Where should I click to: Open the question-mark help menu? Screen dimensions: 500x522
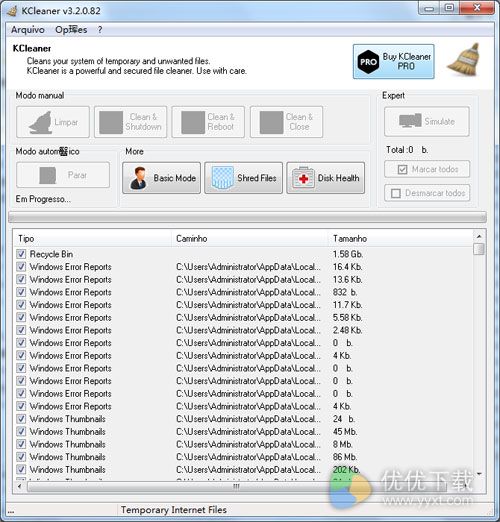click(100, 30)
